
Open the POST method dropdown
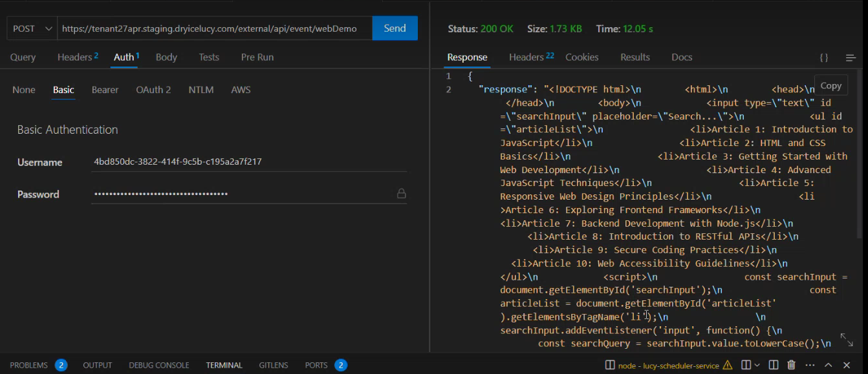(32, 28)
